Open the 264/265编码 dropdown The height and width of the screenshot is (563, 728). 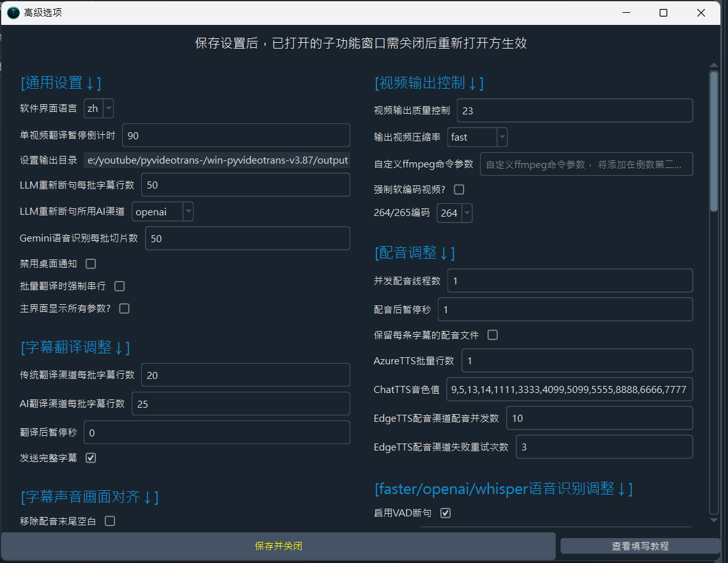point(454,213)
